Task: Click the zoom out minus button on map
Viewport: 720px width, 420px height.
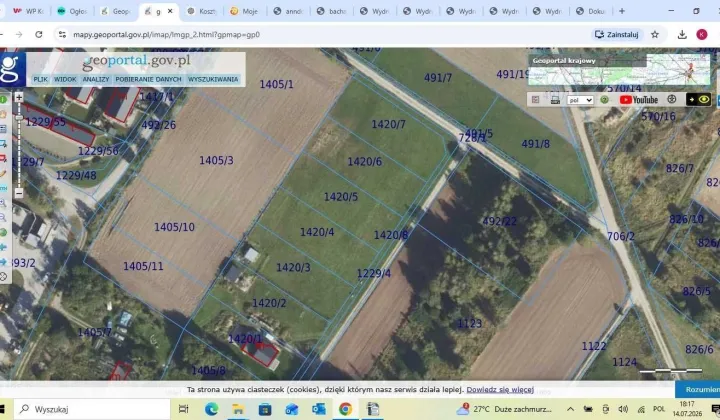Action: coord(19,193)
